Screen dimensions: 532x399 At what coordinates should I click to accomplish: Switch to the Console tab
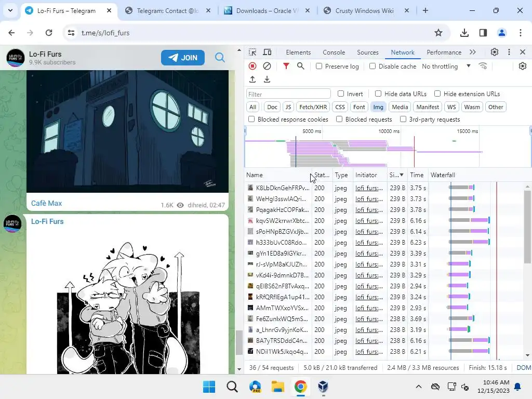334,52
